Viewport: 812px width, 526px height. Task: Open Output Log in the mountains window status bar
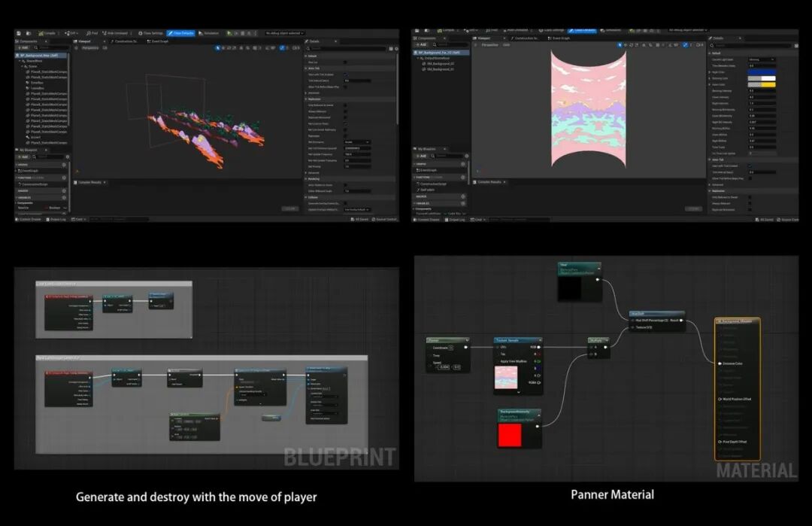point(56,219)
